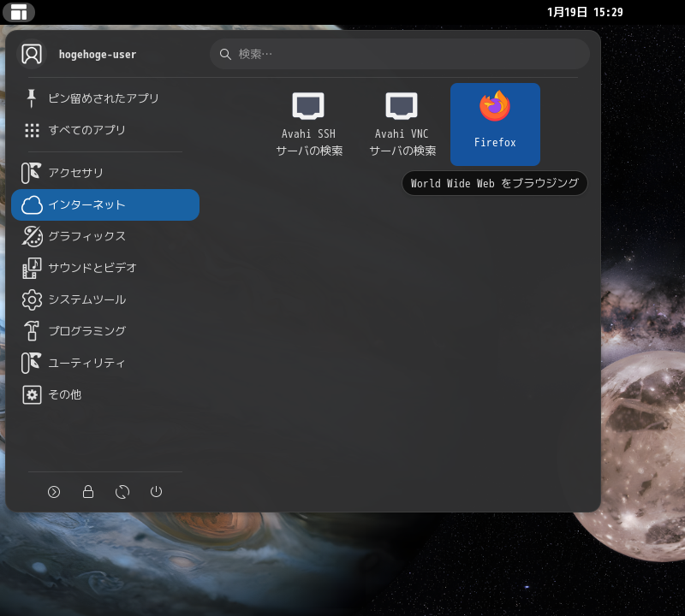Launch Avahi SSH サーバの検索
685x616 pixels.
pos(309,124)
